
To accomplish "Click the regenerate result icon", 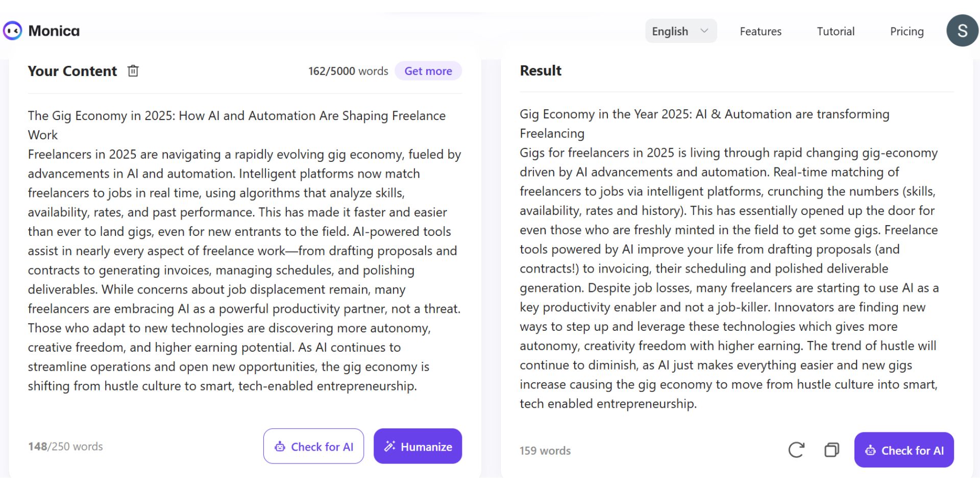I will (x=796, y=450).
